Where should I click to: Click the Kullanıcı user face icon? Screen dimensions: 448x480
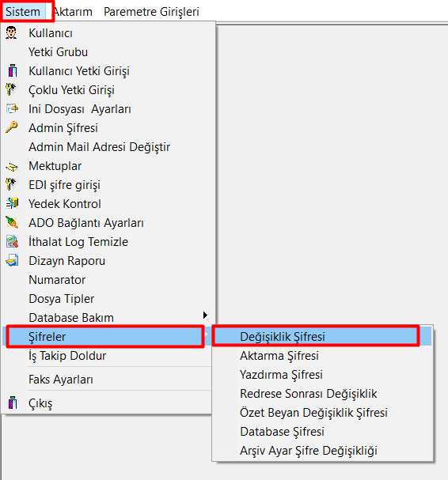11,32
